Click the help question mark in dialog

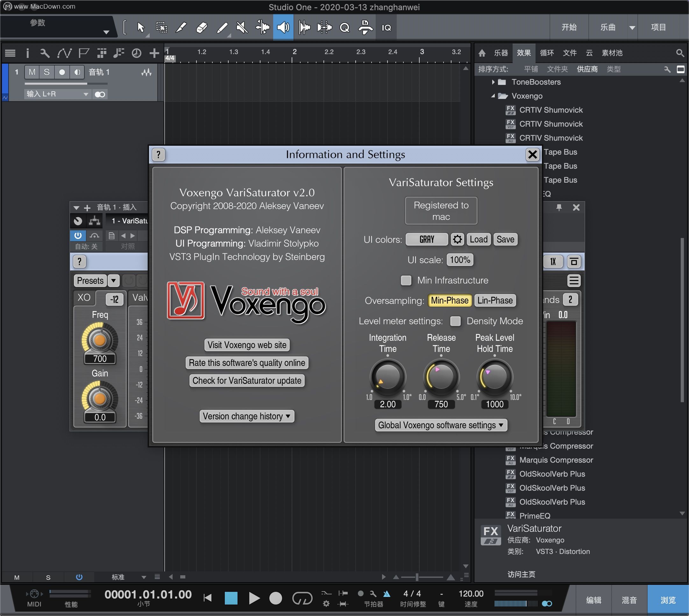158,155
